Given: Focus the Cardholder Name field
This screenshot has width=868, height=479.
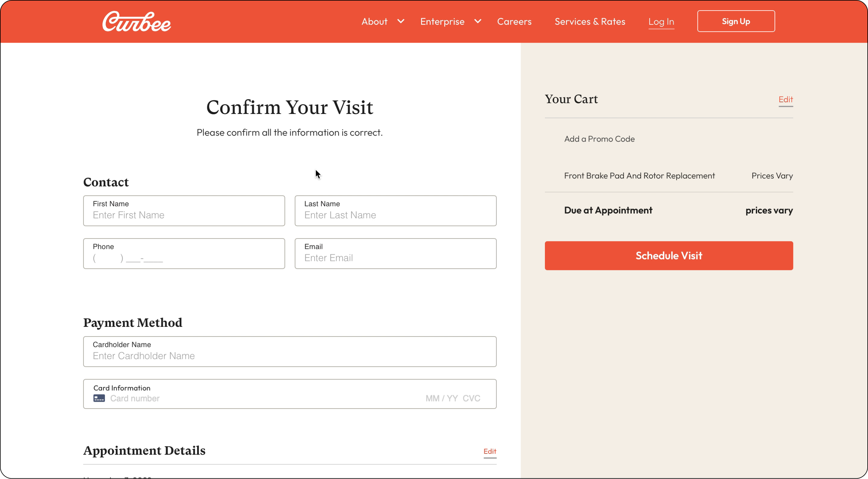Looking at the screenshot, I should coord(290,352).
